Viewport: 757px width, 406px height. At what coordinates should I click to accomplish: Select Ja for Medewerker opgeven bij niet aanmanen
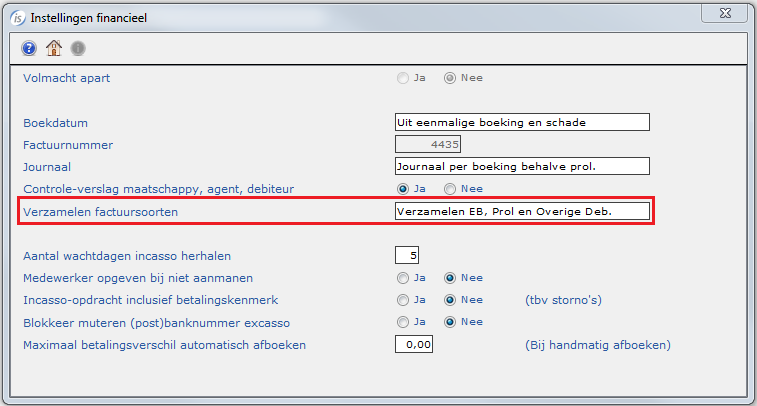403,277
